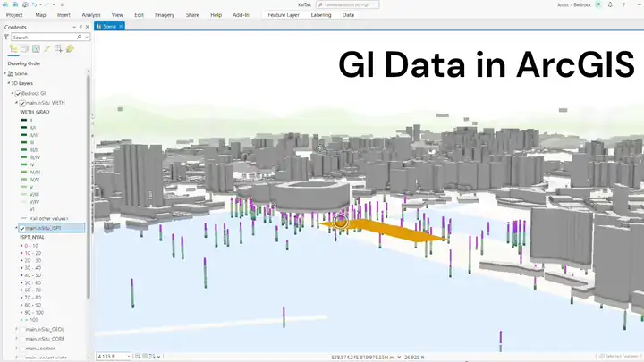Image resolution: width=644 pixels, height=362 pixels.
Task: Click the Selected Features indicator in status bar
Action: pos(620,357)
